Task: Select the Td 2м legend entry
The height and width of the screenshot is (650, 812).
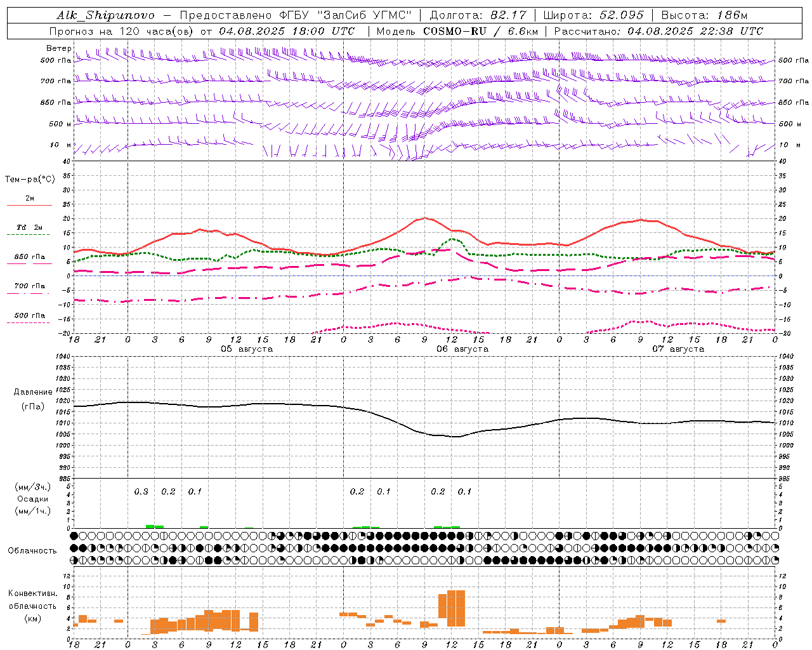Action: pyautogui.click(x=29, y=227)
